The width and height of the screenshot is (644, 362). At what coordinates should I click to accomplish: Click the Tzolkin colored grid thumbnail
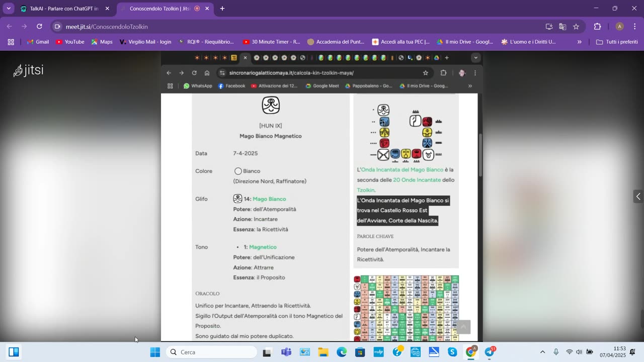406,308
